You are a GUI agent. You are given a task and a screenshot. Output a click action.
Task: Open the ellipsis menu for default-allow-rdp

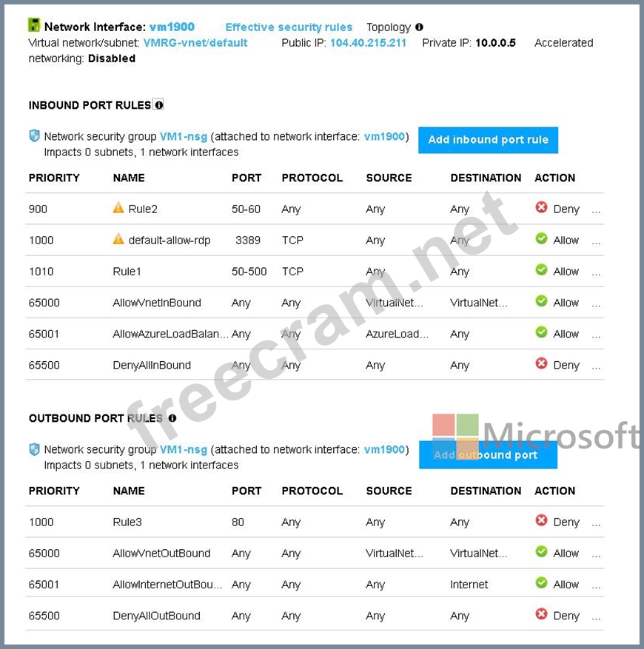pos(596,243)
